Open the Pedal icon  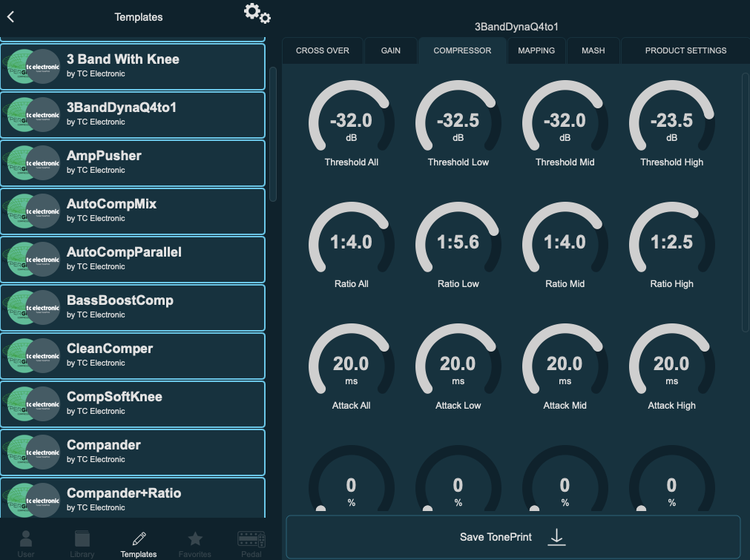(x=251, y=539)
